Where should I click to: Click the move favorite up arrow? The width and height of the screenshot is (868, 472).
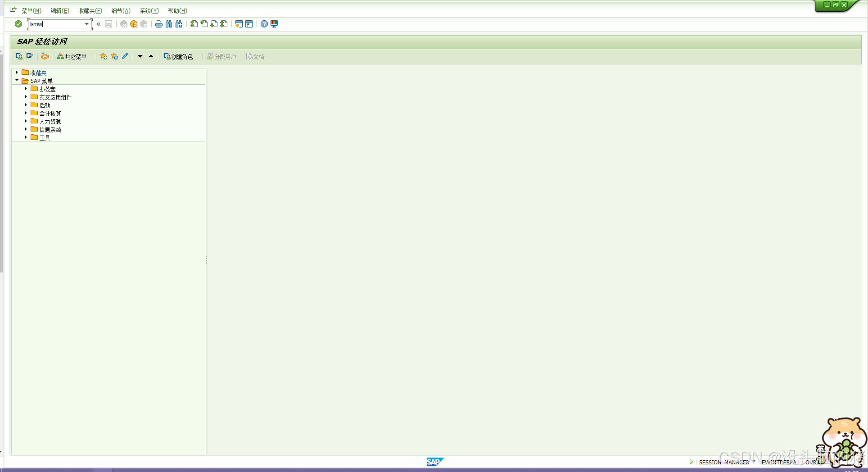[151, 56]
